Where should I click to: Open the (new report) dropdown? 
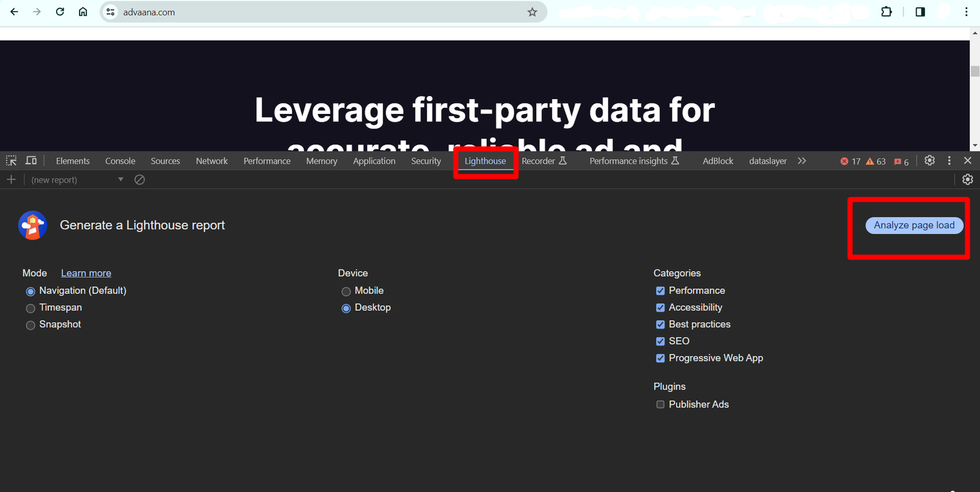pyautogui.click(x=77, y=180)
